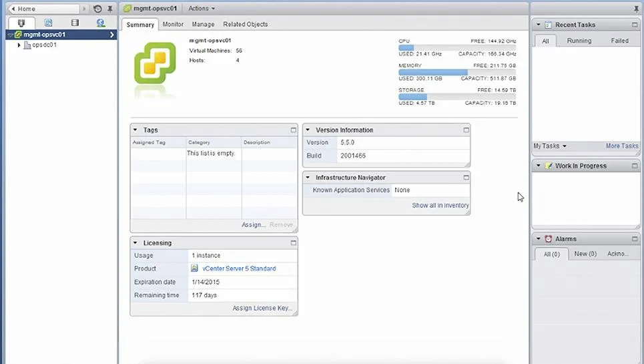Select the All (0) alarms tab
The image size is (644, 364).
552,254
